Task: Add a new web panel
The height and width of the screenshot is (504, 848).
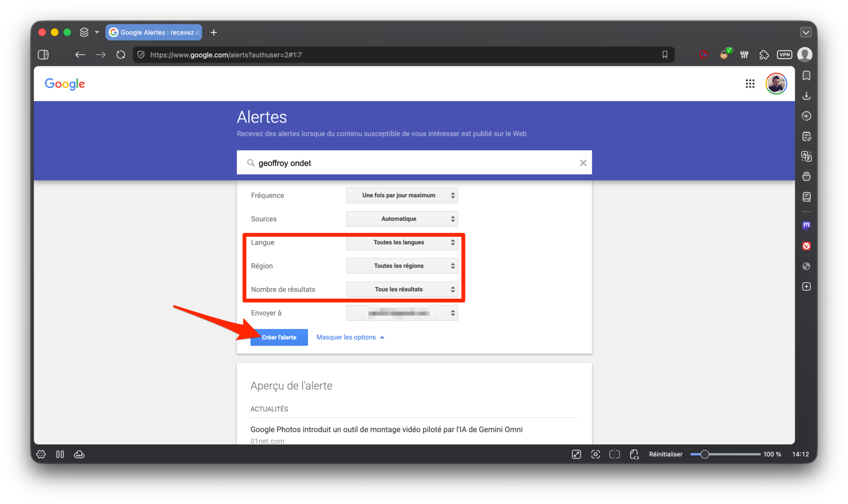Action: pos(806,287)
